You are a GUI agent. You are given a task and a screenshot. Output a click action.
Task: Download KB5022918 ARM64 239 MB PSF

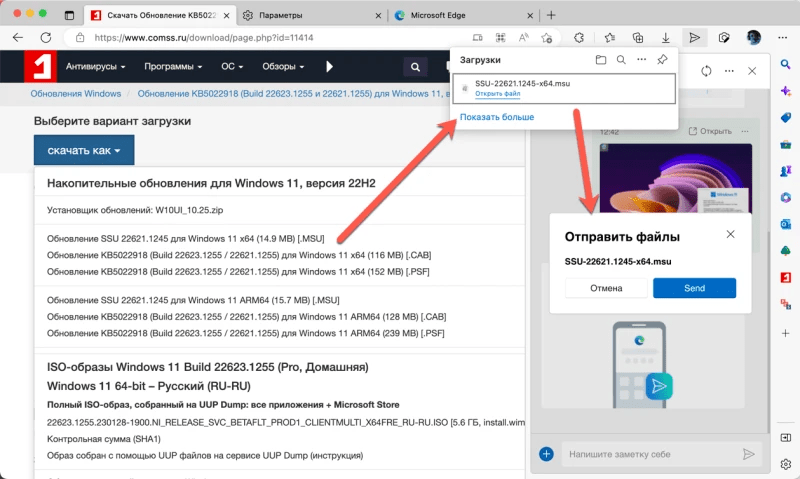click(x=245, y=333)
